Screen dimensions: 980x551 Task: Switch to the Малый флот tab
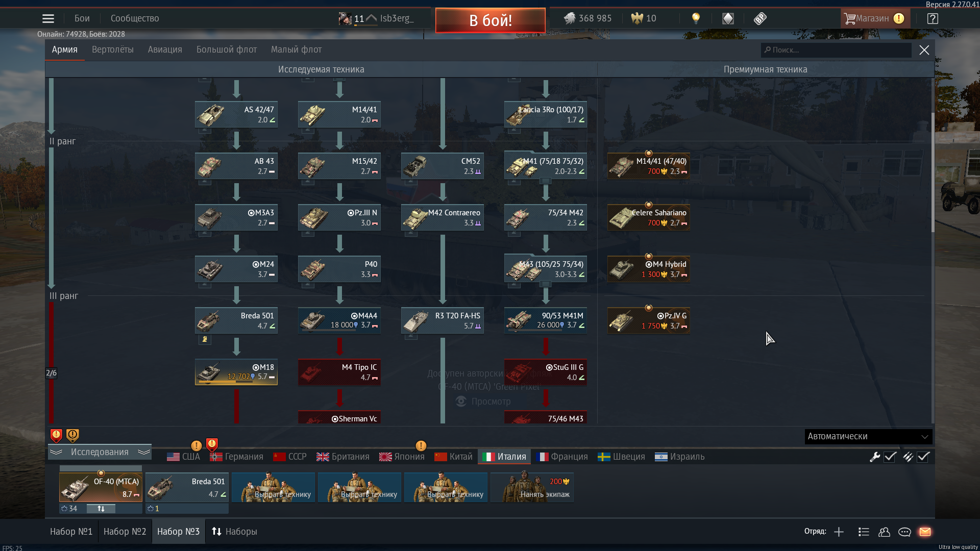tap(296, 49)
